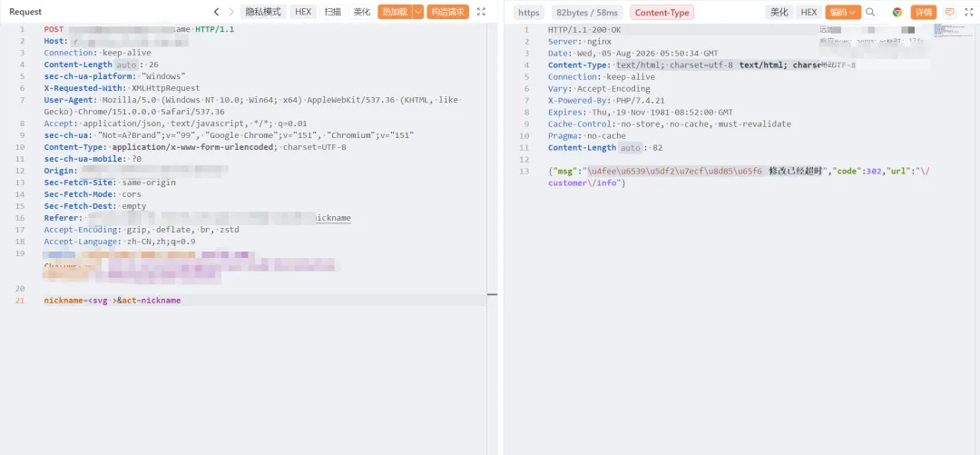Click 美化 beautify in Request panel
This screenshot has width=980, height=455.
[362, 12]
